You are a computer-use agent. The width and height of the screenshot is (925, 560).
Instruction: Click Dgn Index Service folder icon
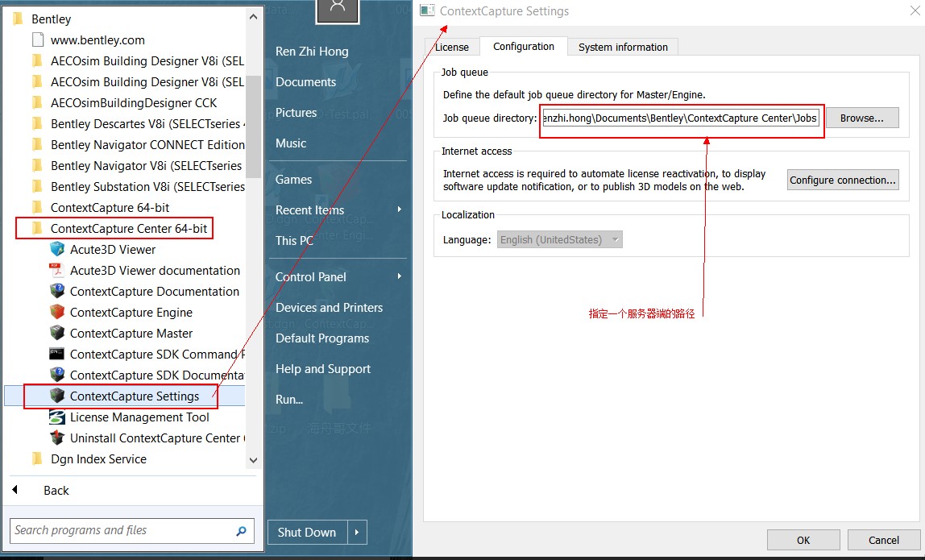[x=37, y=458]
